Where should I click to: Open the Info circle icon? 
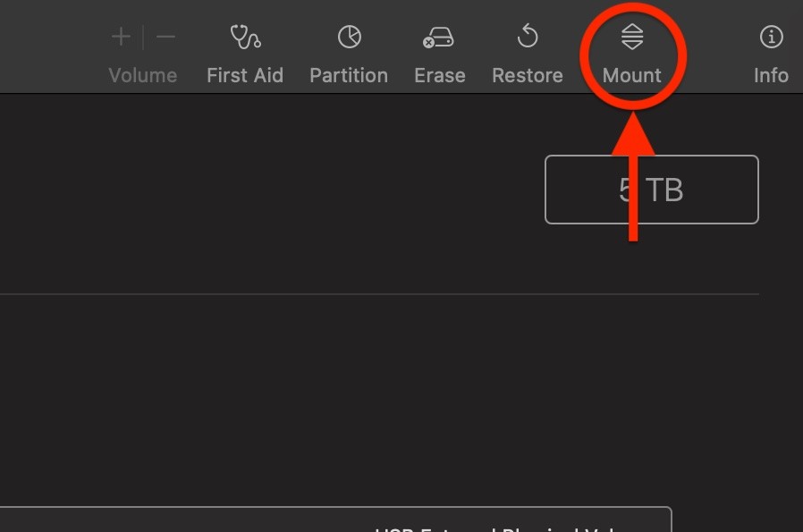(x=771, y=37)
